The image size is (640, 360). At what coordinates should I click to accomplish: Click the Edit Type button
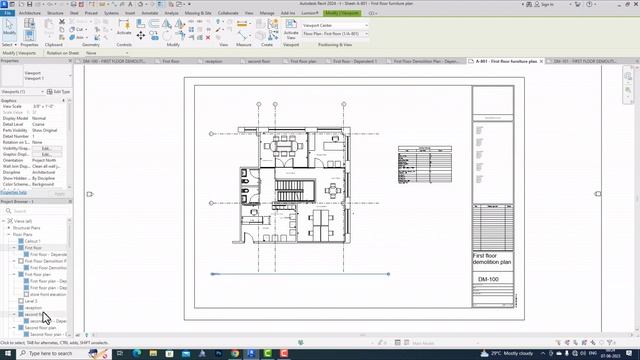click(x=59, y=92)
